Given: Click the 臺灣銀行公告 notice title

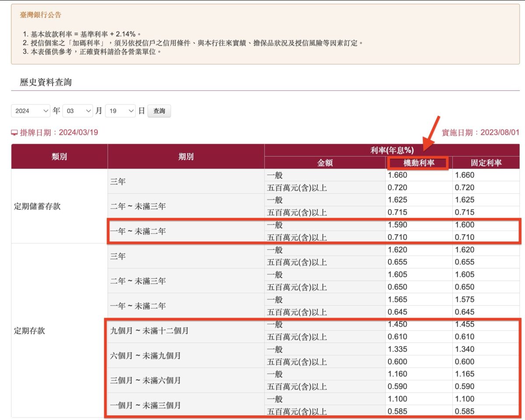Looking at the screenshot, I should click(x=41, y=15).
